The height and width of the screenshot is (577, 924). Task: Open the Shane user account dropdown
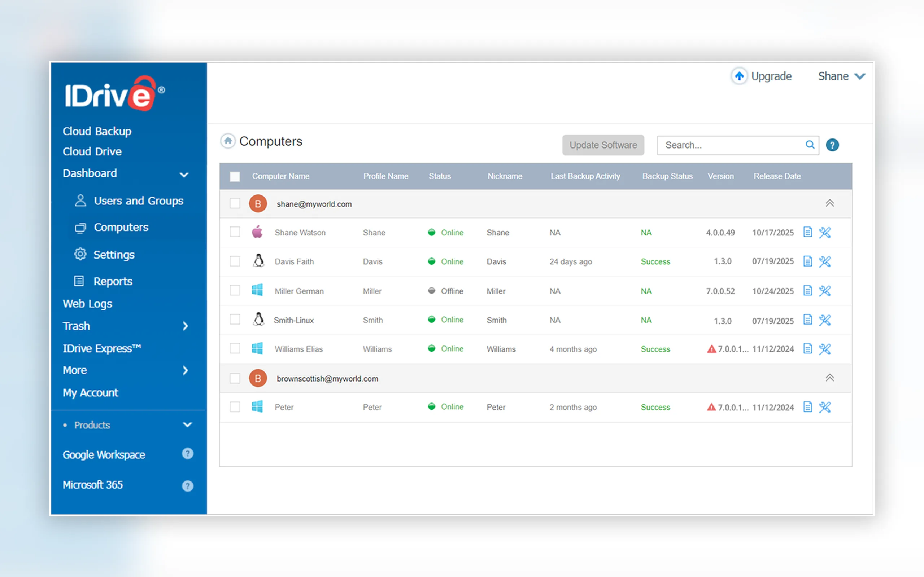pyautogui.click(x=842, y=76)
